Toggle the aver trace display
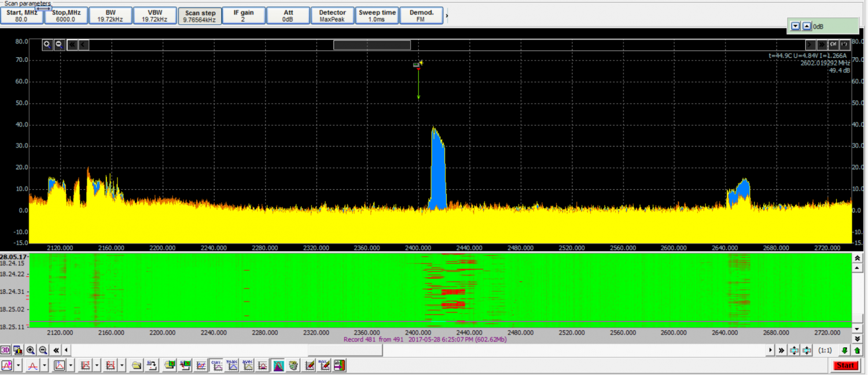 pos(247,365)
